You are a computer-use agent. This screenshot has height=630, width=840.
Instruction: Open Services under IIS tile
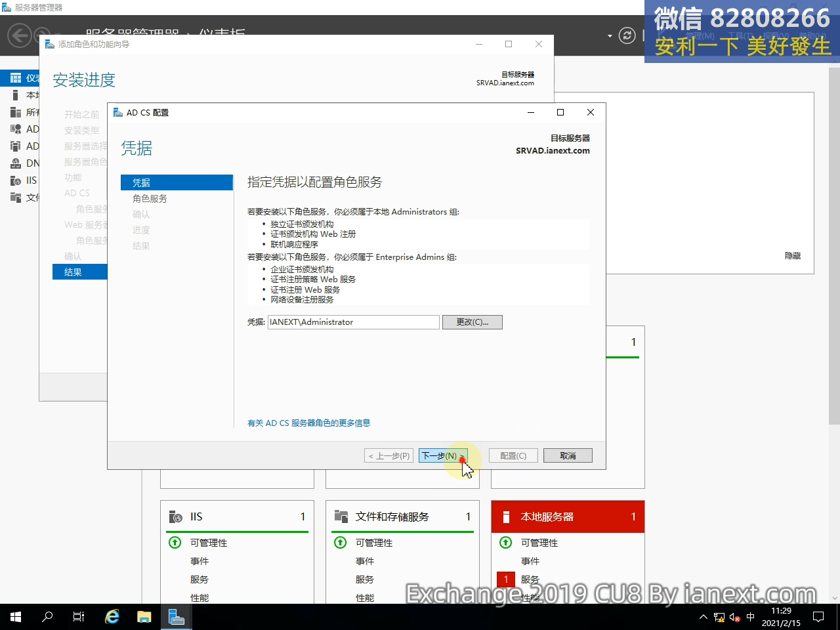[x=199, y=579]
